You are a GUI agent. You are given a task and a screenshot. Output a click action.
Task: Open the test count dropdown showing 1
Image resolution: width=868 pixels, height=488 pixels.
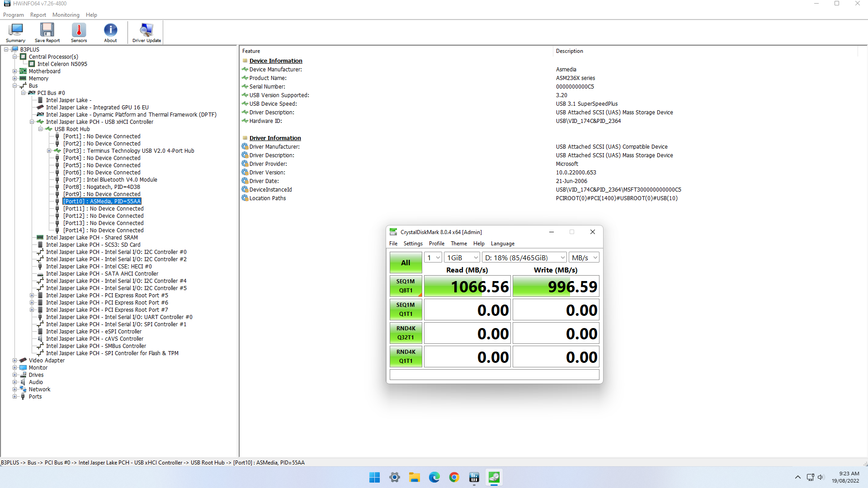click(x=433, y=258)
